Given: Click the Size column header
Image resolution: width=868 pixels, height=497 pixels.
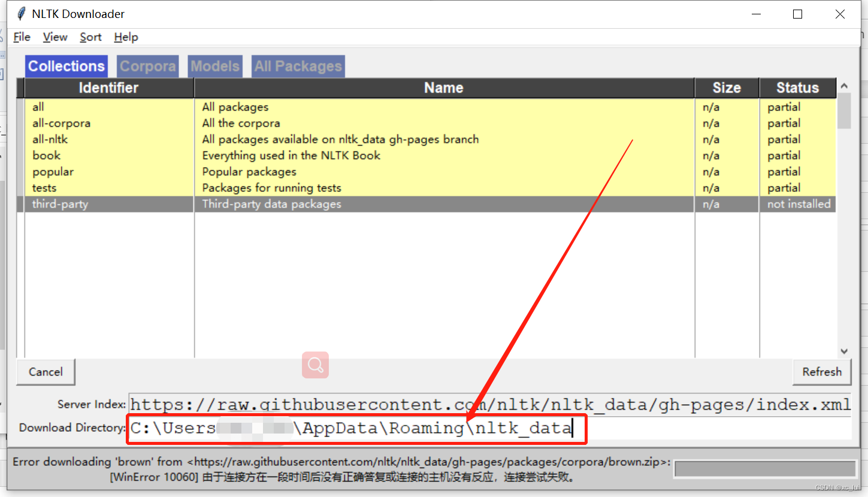Looking at the screenshot, I should coord(727,88).
